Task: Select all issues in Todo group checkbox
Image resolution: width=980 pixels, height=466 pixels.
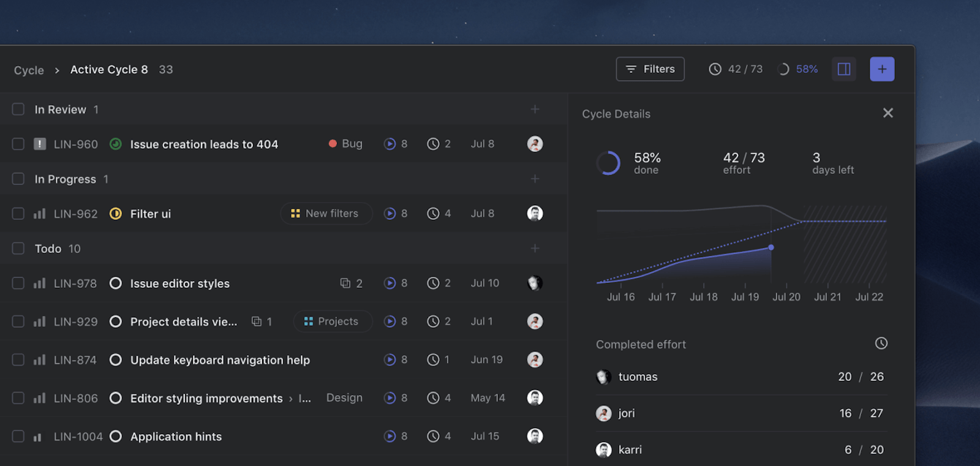Action: pos(18,249)
